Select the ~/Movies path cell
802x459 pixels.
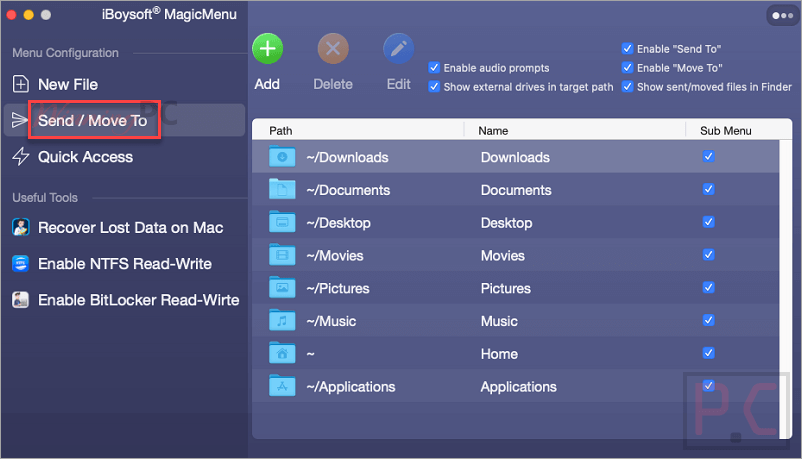coord(335,255)
